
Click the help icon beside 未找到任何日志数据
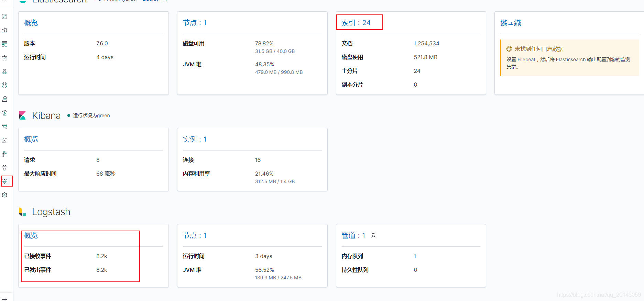coord(509,49)
